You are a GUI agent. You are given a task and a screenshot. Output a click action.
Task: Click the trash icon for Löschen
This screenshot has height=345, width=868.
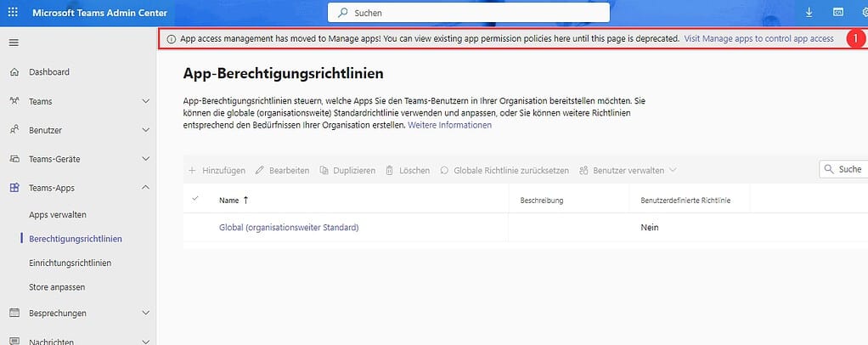tap(390, 171)
